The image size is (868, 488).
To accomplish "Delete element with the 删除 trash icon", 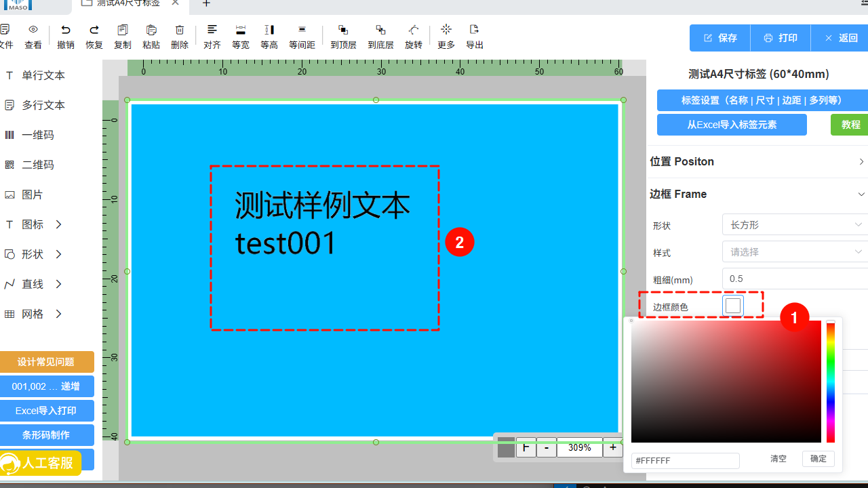I will [180, 30].
